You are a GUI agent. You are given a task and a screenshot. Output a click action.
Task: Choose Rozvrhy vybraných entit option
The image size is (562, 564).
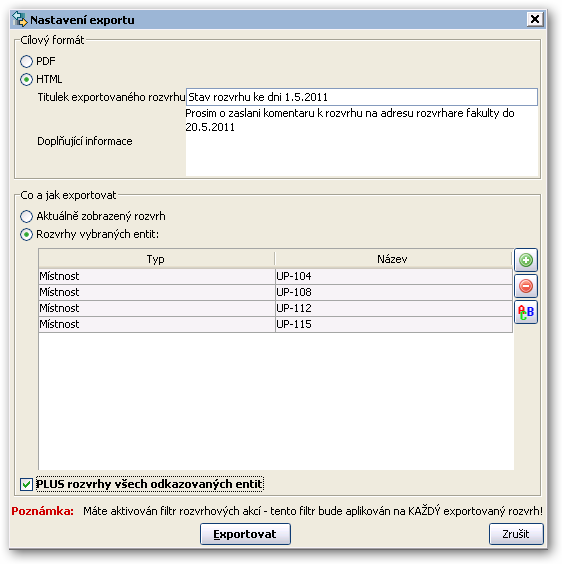(x=26, y=235)
